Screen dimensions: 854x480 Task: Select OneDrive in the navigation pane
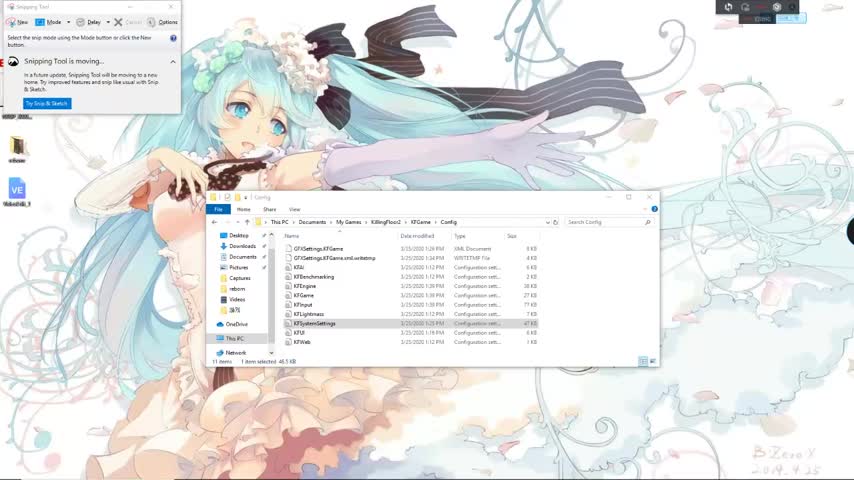(236, 324)
